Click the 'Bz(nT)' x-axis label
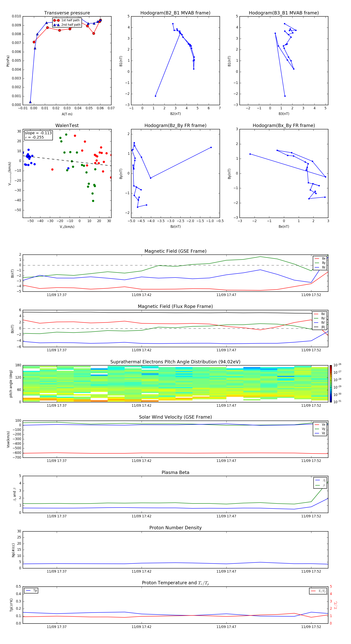Image resolution: width=351 pixels, height=644 pixels. tap(175, 227)
